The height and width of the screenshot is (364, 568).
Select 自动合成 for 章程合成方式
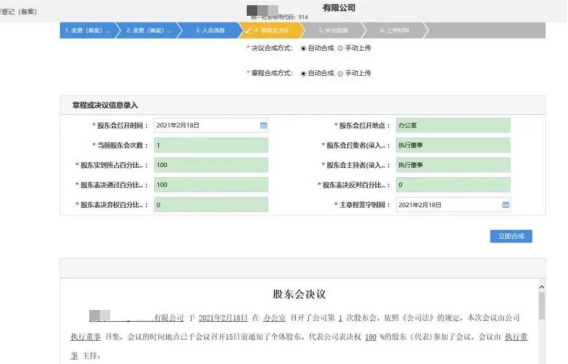pos(303,74)
